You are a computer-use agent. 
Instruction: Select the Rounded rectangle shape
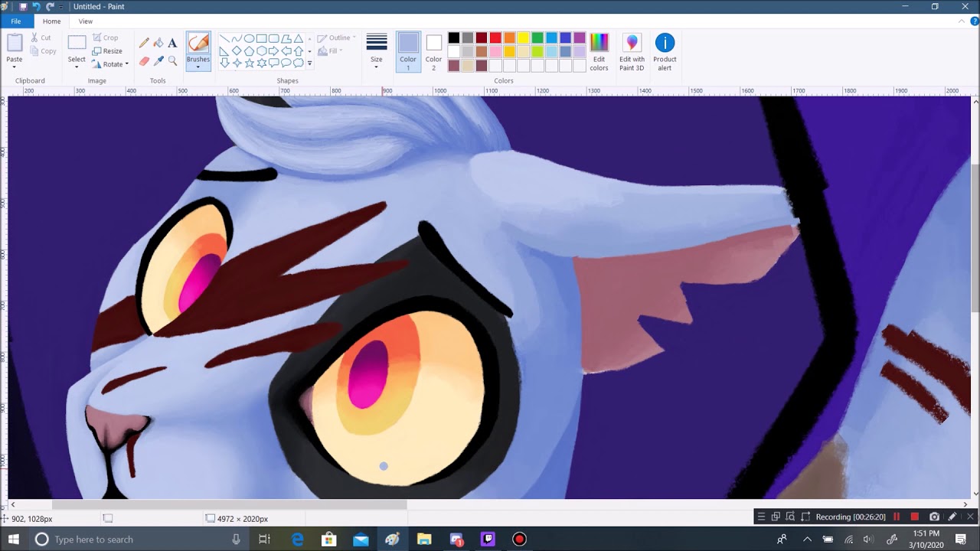(x=273, y=38)
